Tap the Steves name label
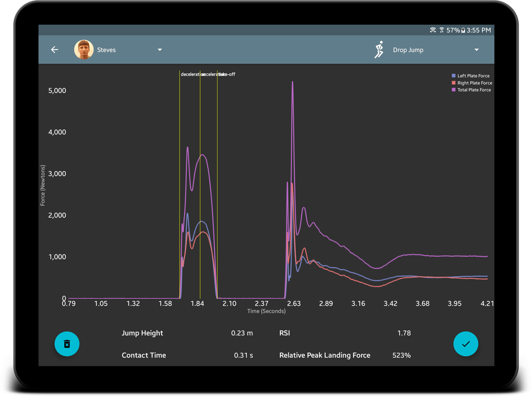The image size is (532, 397). click(x=106, y=50)
